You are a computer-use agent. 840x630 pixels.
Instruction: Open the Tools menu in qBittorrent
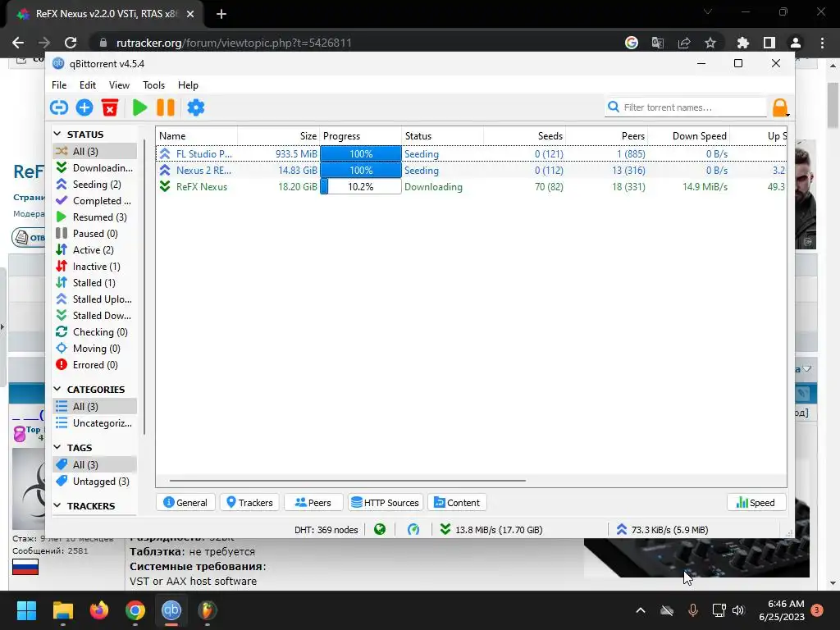(x=153, y=85)
